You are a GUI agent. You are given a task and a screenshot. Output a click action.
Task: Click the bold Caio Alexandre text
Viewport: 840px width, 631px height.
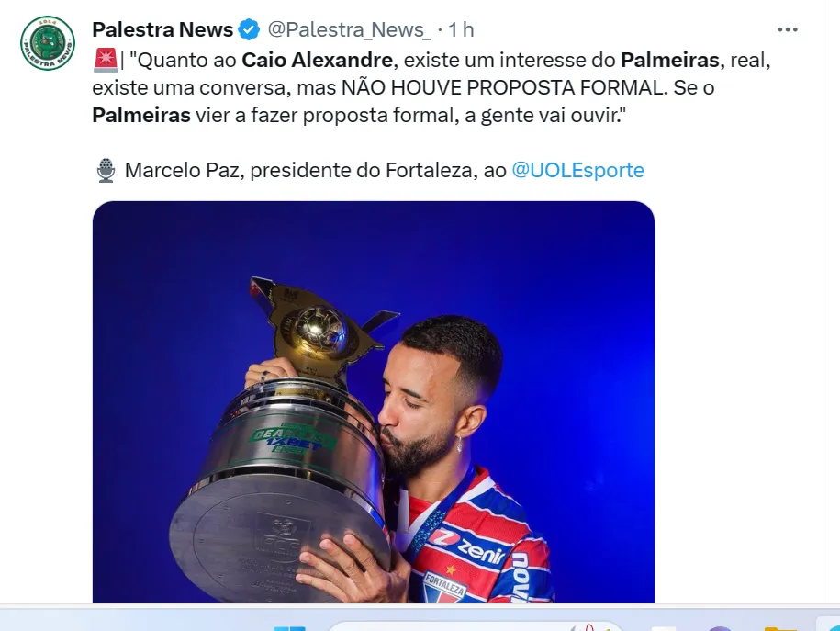[x=317, y=60]
